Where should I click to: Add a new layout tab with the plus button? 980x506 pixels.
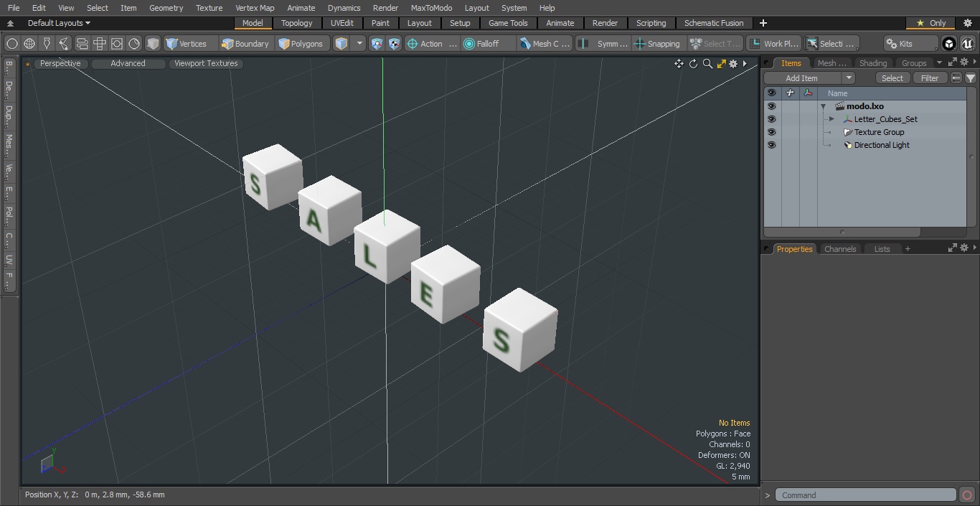coord(763,23)
